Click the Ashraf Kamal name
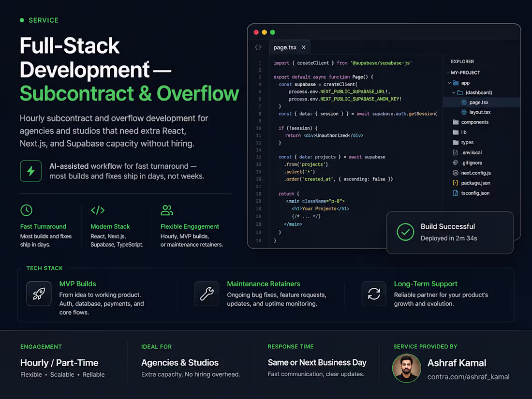Screen dimensions: 532x399 457,363
